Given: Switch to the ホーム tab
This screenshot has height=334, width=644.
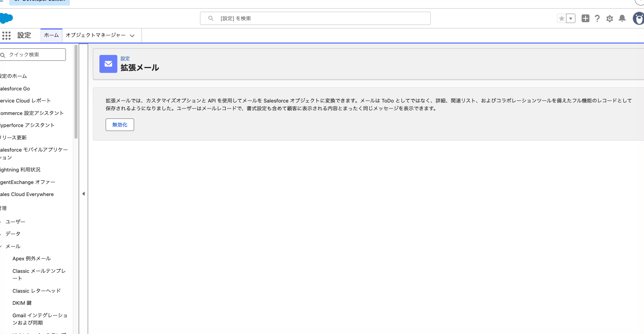Looking at the screenshot, I should click(x=51, y=35).
